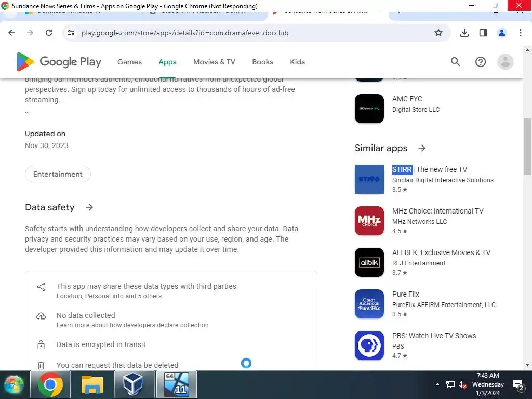Image resolution: width=532 pixels, height=399 pixels.
Task: Click the Similar apps heading
Action: coord(381,148)
